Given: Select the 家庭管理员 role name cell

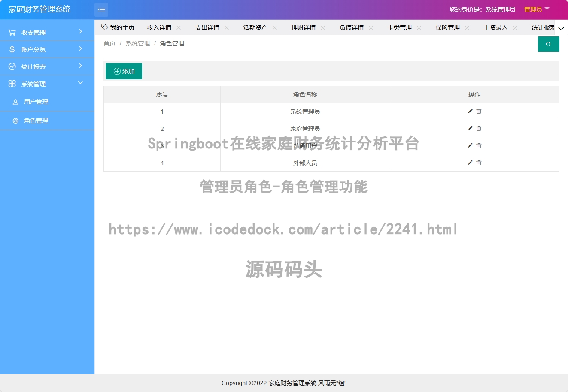Looking at the screenshot, I should point(305,129).
